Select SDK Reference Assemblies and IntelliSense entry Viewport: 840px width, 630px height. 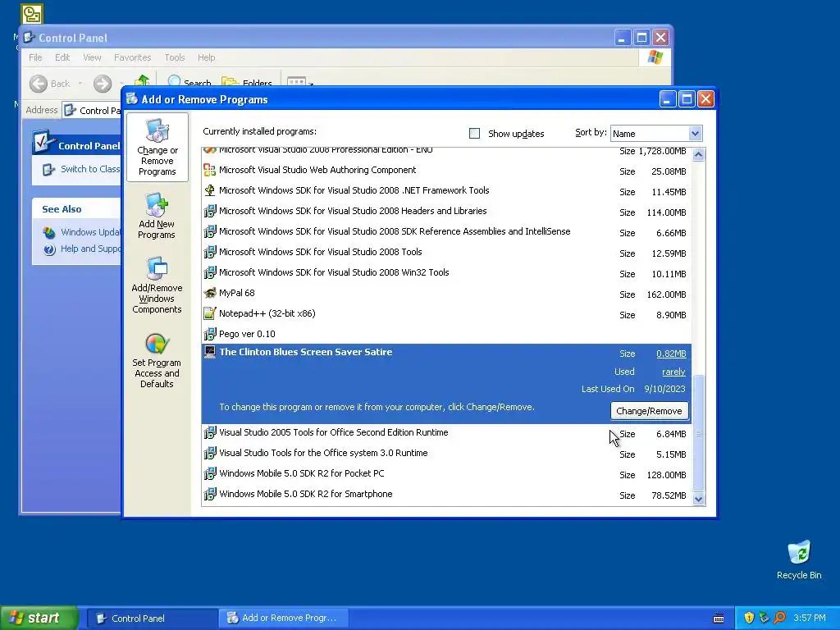[446, 231]
